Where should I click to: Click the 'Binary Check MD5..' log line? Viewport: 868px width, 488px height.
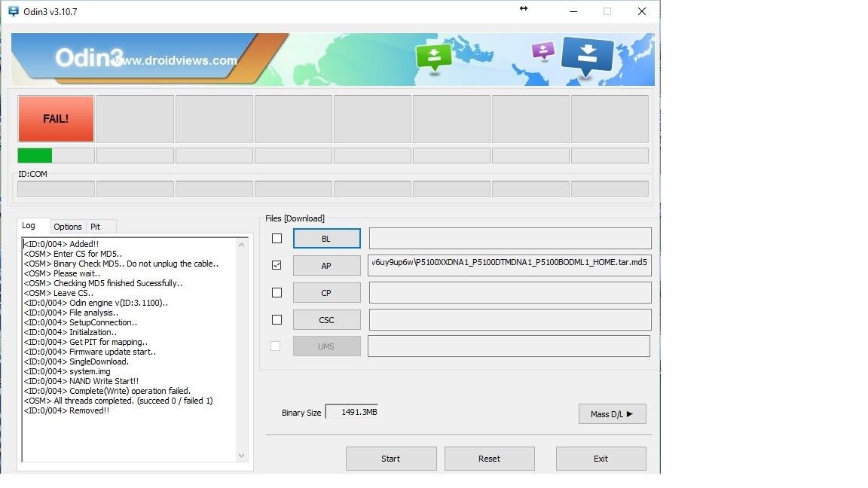(x=121, y=264)
